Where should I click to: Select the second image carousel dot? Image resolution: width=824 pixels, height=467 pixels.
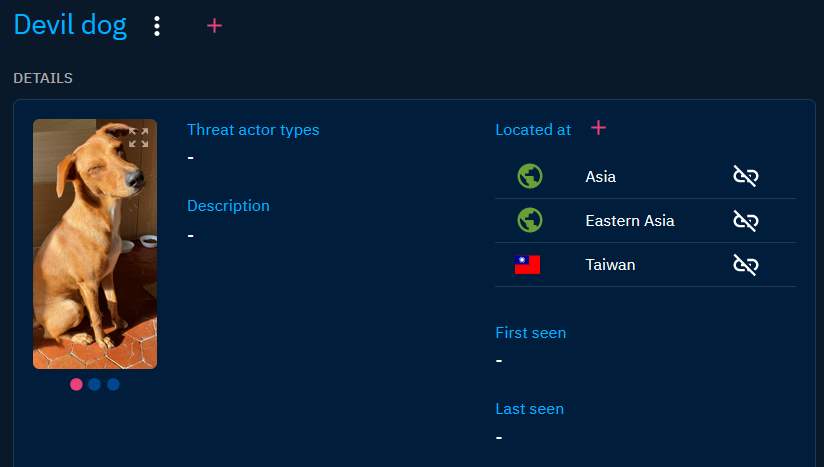pos(94,384)
